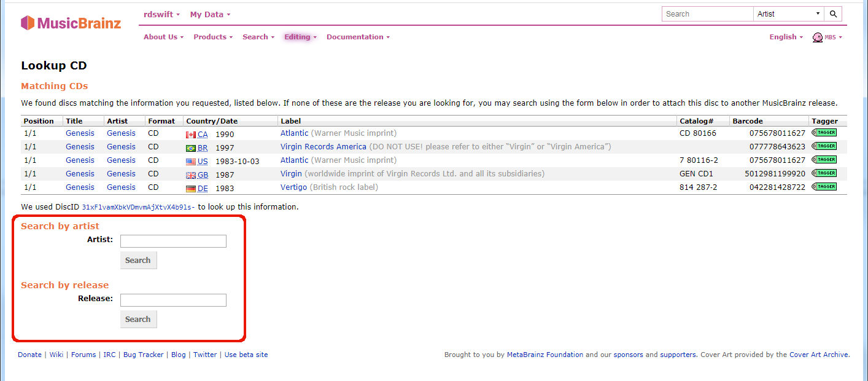Open Atlantic label link in the US row
Image resolution: width=868 pixels, height=381 pixels.
click(x=295, y=160)
